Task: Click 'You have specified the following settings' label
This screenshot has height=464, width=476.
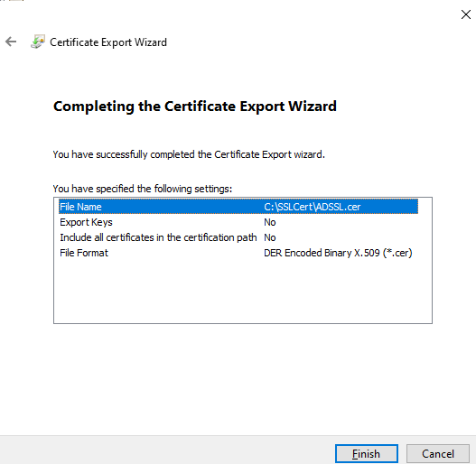Action: tap(143, 189)
